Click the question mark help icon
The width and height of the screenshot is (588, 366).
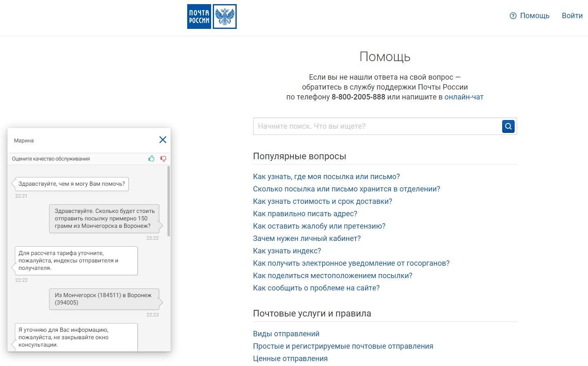[x=513, y=16]
